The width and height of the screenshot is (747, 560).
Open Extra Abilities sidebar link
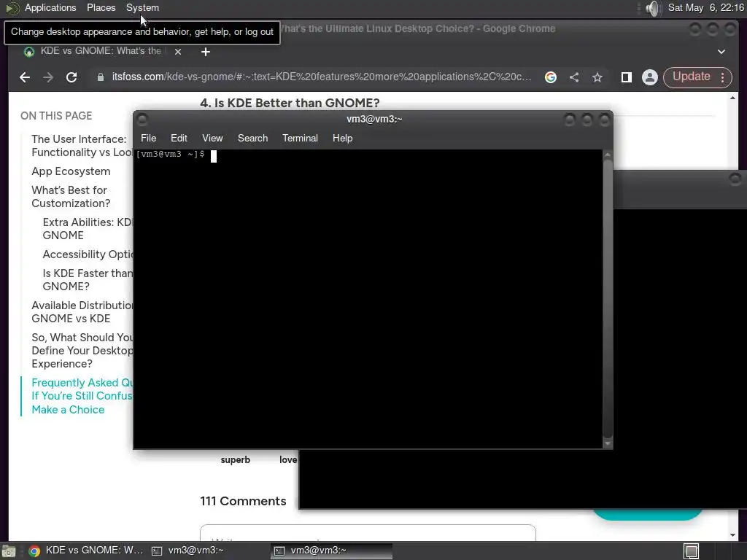coord(88,228)
